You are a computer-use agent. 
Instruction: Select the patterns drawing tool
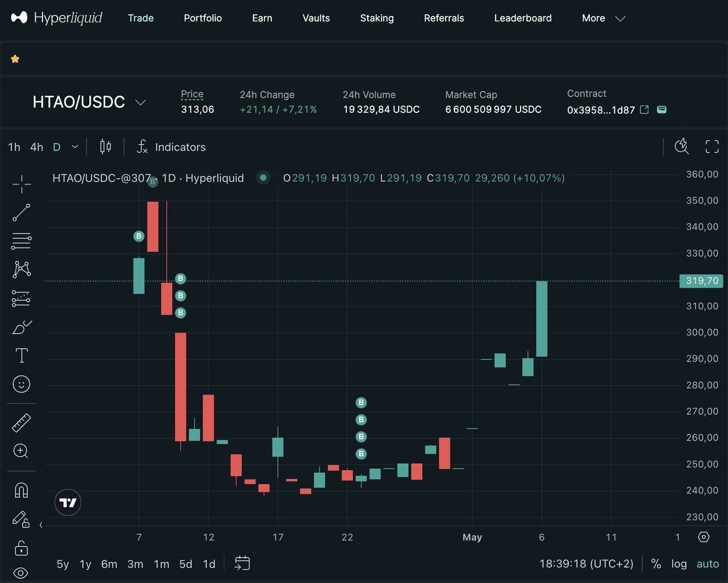click(22, 269)
